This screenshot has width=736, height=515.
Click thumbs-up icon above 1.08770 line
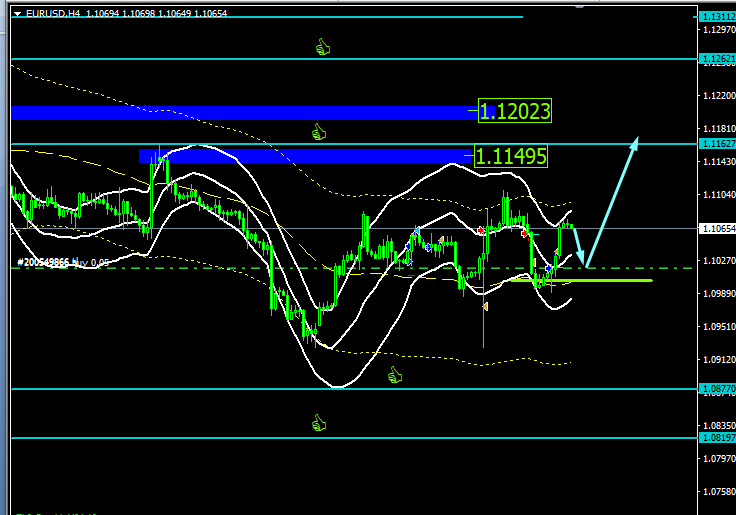tap(394, 375)
